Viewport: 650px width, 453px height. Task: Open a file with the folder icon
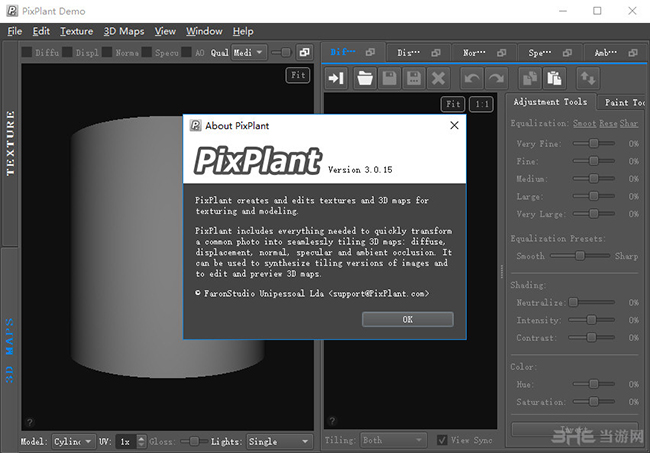pyautogui.click(x=365, y=78)
